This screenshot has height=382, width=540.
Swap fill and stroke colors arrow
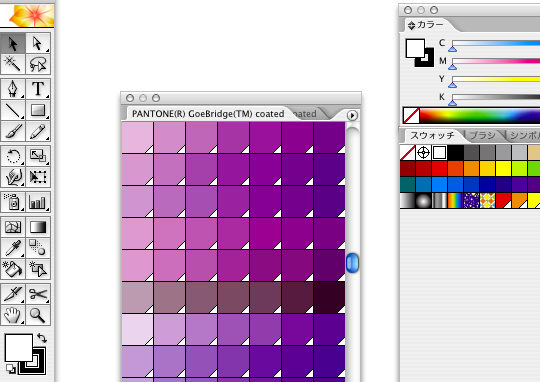(x=42, y=338)
